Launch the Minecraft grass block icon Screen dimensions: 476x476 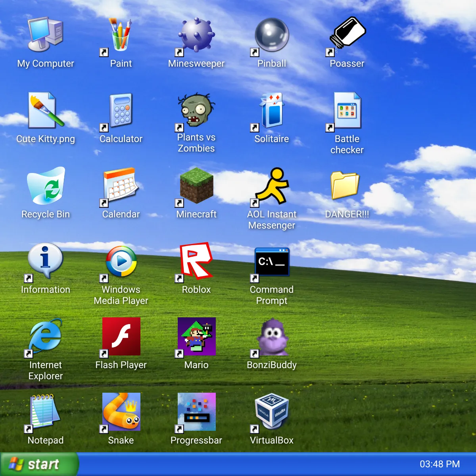(196, 186)
